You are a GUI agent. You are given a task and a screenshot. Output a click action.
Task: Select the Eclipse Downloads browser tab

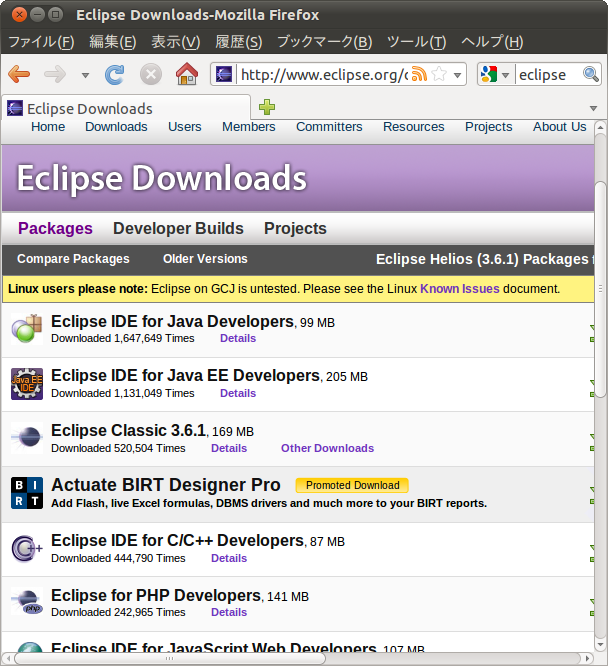click(x=126, y=108)
